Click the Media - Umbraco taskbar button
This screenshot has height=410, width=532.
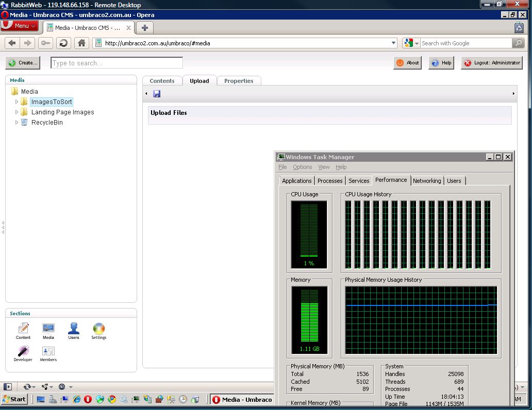click(242, 400)
